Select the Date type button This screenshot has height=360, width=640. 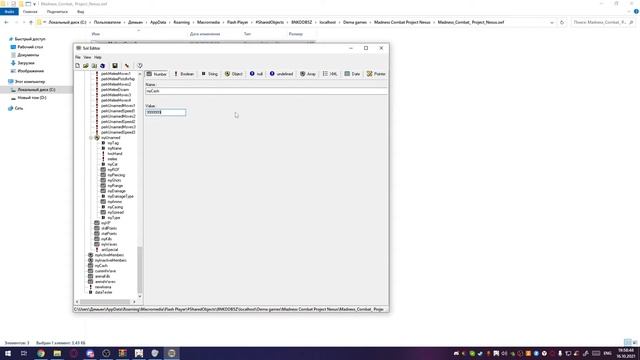tap(352, 74)
